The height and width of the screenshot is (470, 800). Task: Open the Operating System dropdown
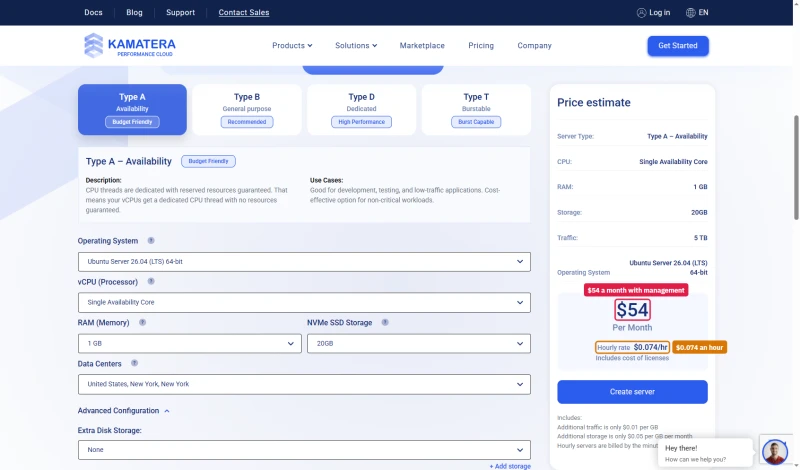pos(304,262)
